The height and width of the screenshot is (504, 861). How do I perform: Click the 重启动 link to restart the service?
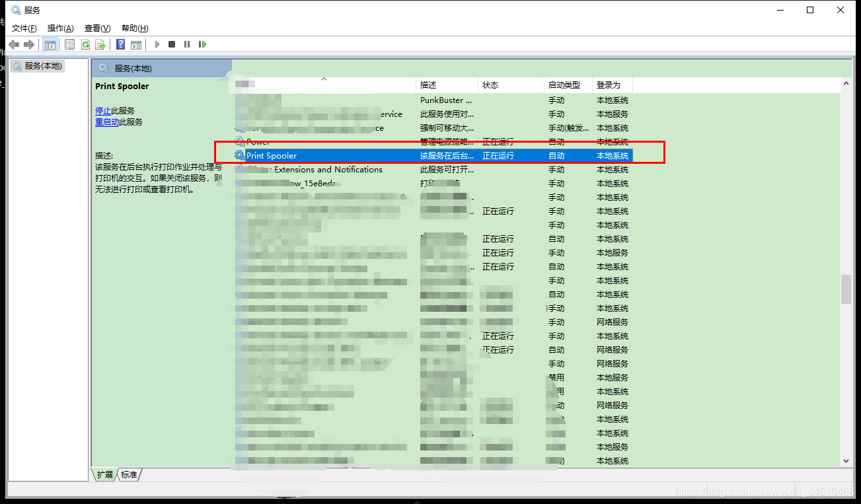pos(107,122)
